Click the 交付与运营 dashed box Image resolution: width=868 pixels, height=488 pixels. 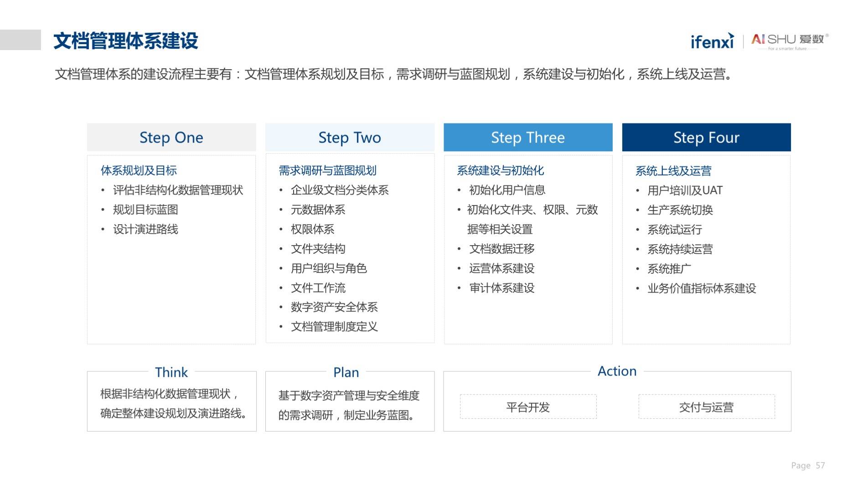coord(707,406)
